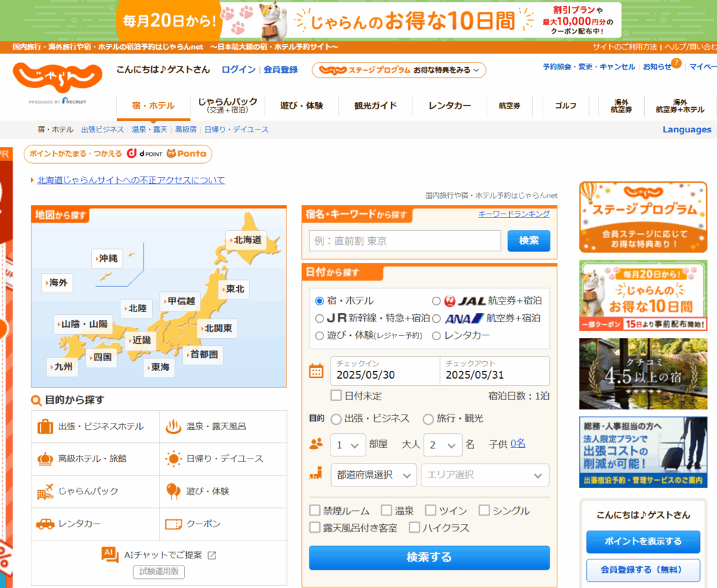Image resolution: width=717 pixels, height=588 pixels.
Task: Click the magnifier icon by 目的から探す
Action: pos(36,400)
